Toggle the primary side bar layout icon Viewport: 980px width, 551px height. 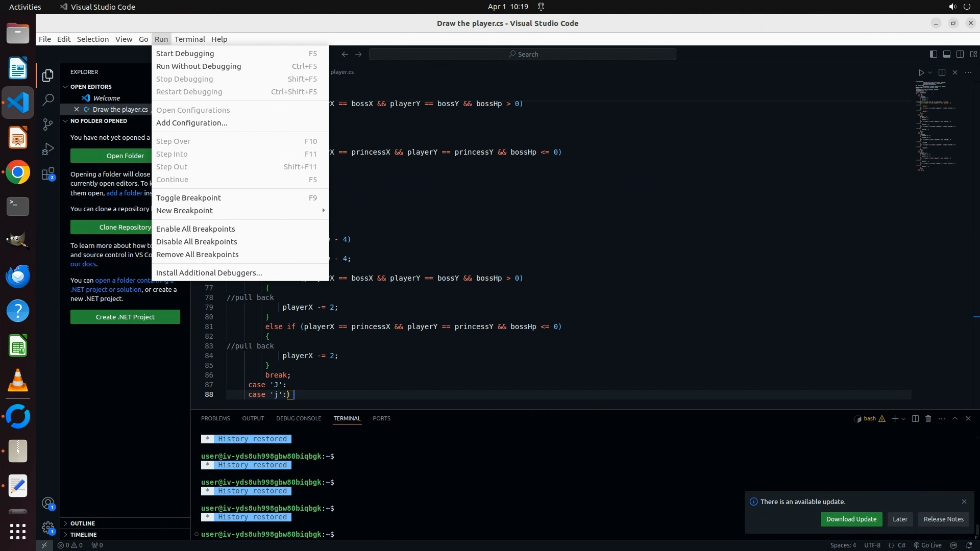[x=933, y=54]
